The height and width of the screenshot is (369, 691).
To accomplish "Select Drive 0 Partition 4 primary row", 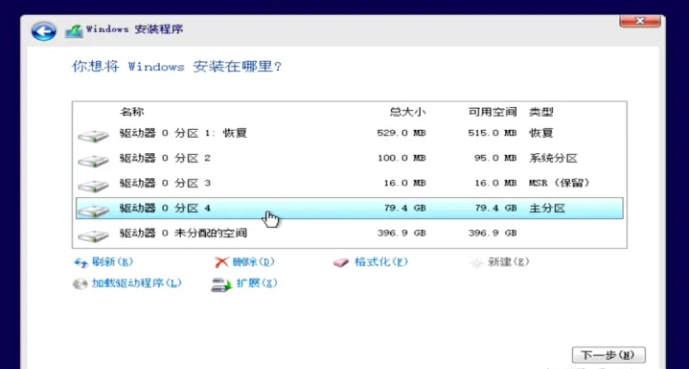I will (x=350, y=208).
